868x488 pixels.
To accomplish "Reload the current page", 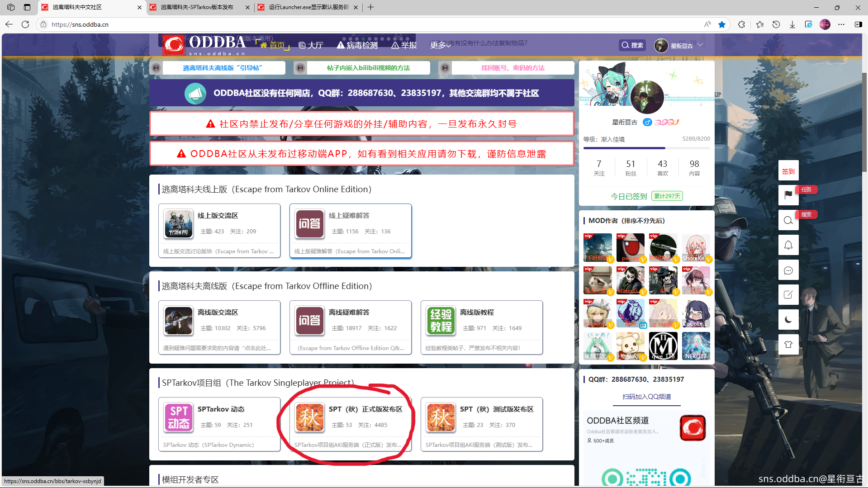I will [x=25, y=24].
